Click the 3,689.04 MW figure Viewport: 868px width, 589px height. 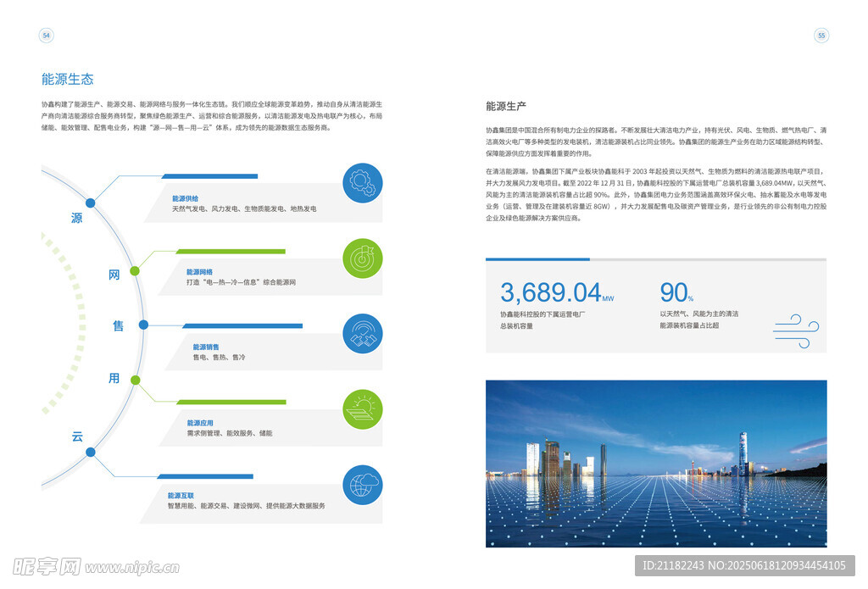[557, 292]
